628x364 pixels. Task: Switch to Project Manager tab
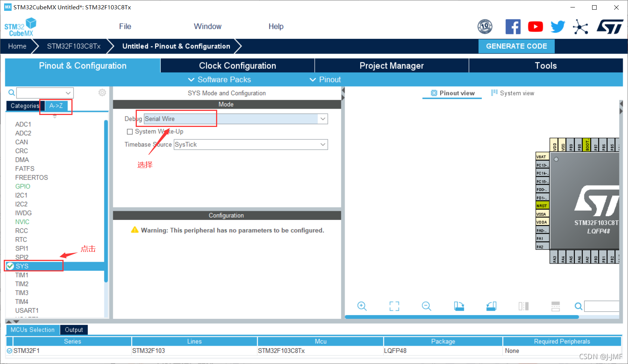(x=392, y=66)
